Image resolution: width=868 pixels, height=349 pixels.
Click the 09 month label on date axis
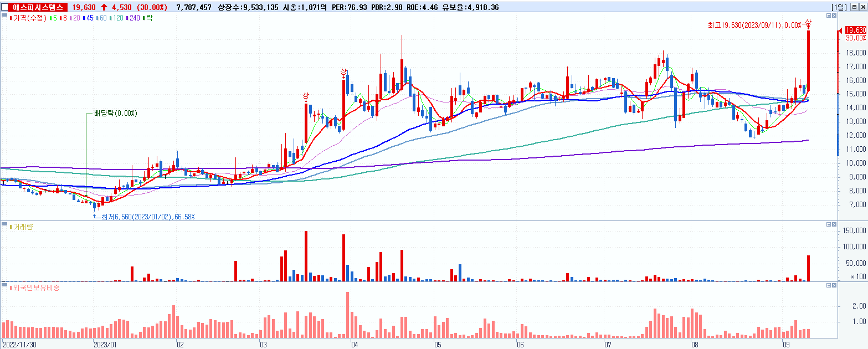point(785,345)
